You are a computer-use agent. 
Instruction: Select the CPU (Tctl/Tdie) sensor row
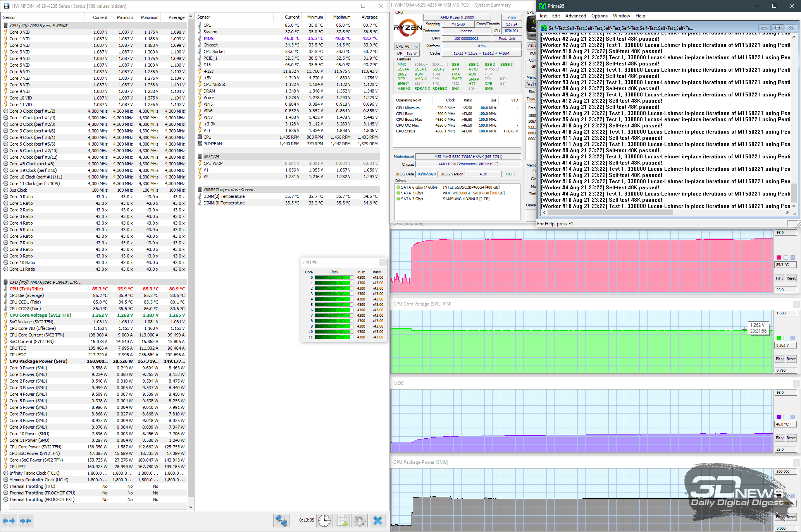click(x=94, y=289)
